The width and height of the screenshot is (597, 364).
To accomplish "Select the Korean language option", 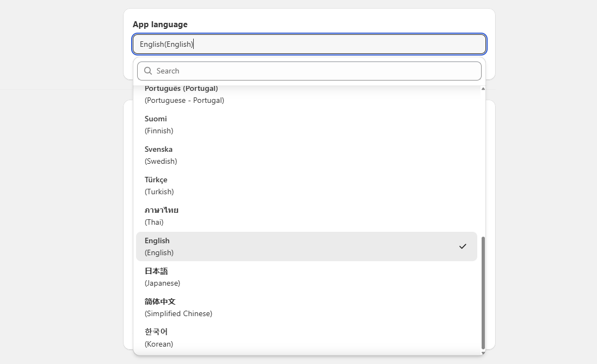I will pos(306,338).
